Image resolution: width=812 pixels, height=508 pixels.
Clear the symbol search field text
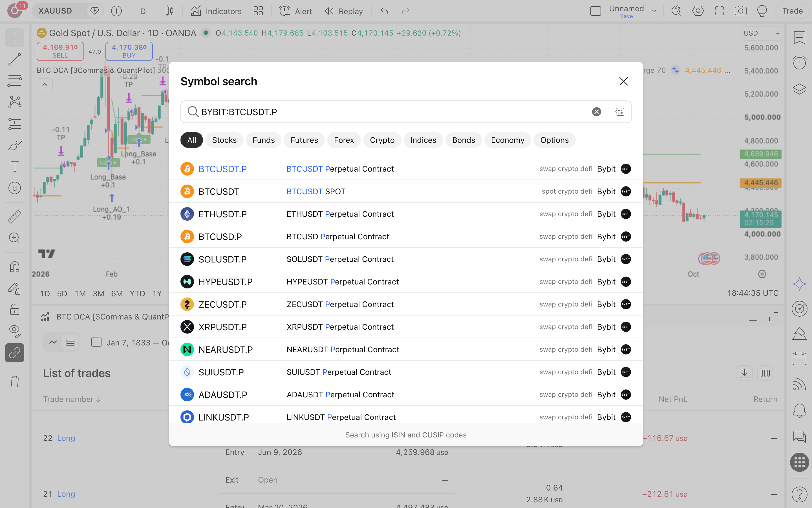(596, 112)
